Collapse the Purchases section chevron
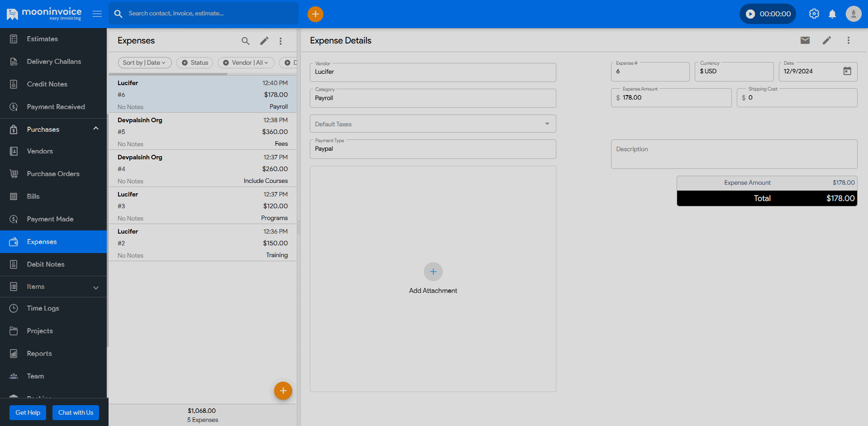868x426 pixels. (96, 129)
